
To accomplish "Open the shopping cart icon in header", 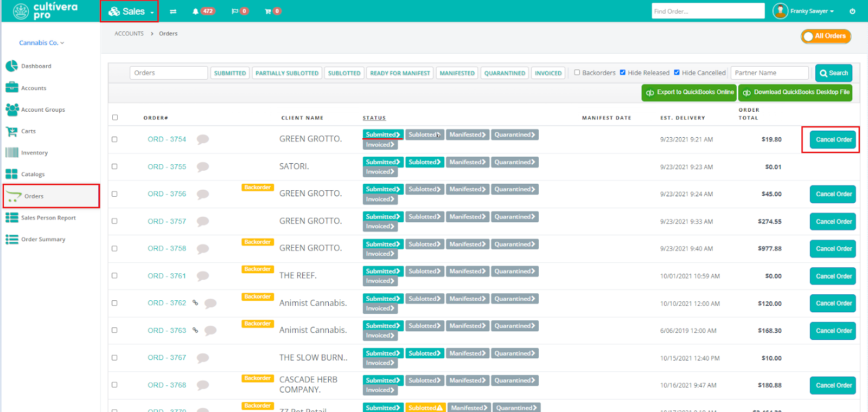I will point(267,11).
